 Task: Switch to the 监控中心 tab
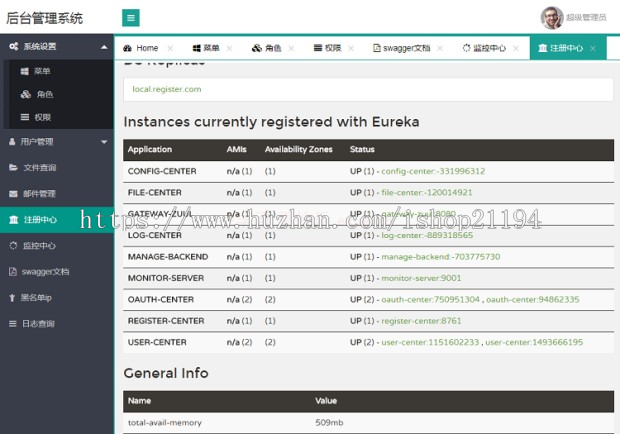pos(489,48)
